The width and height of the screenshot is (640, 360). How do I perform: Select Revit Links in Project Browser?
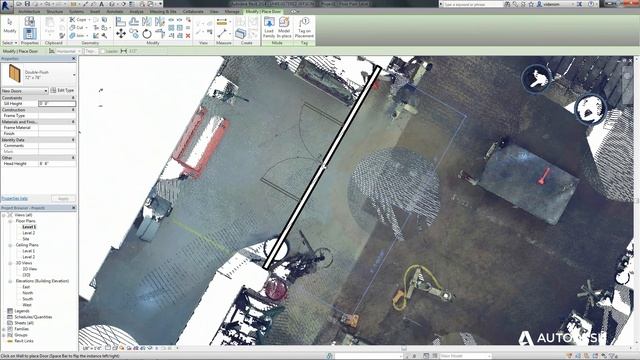click(24, 341)
